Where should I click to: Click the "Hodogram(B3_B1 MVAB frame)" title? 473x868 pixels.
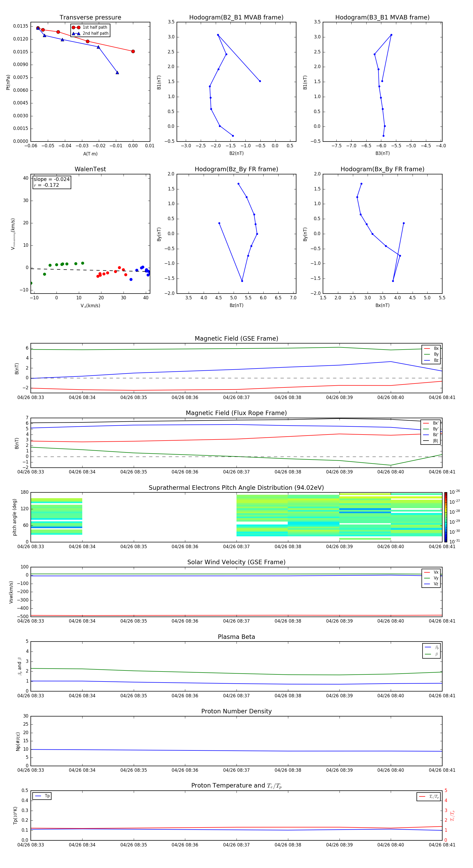(x=382, y=18)
